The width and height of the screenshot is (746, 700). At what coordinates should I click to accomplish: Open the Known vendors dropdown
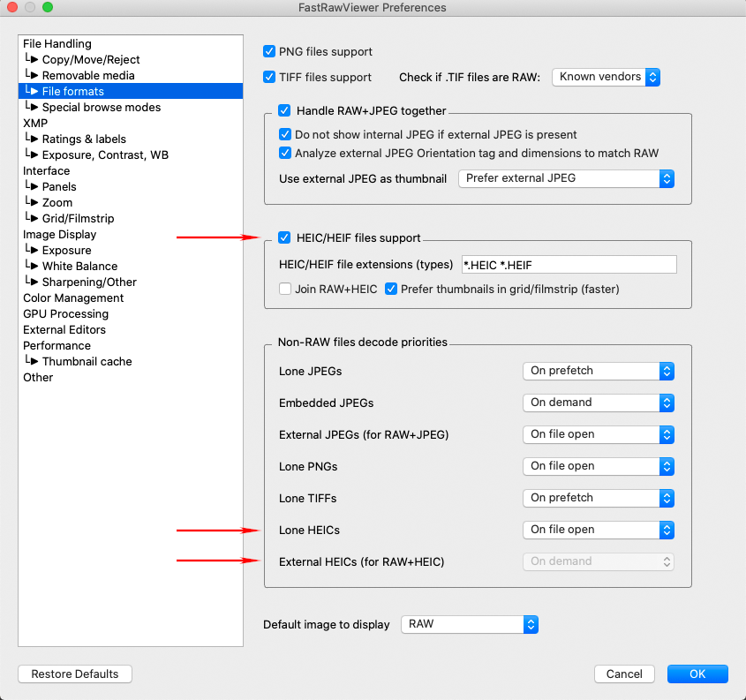pyautogui.click(x=606, y=77)
